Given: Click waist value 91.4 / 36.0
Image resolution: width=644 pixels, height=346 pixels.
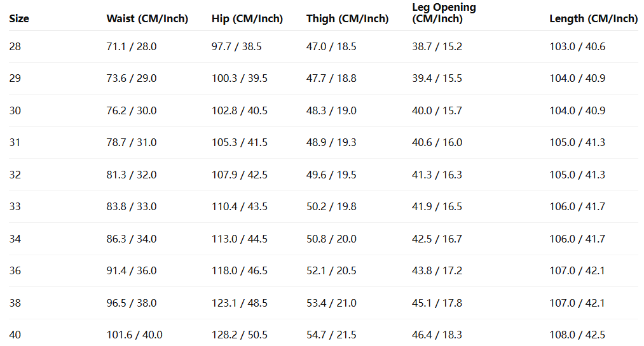Looking at the screenshot, I should click(x=131, y=270).
